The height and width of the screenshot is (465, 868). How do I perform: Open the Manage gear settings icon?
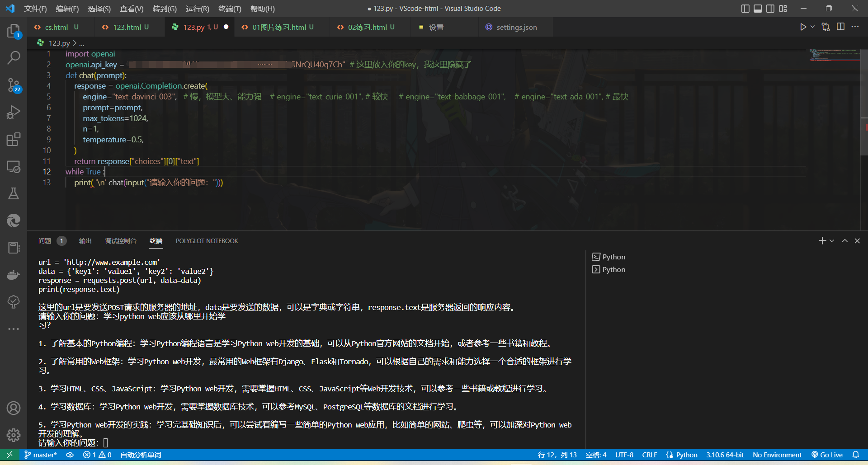coord(14,435)
